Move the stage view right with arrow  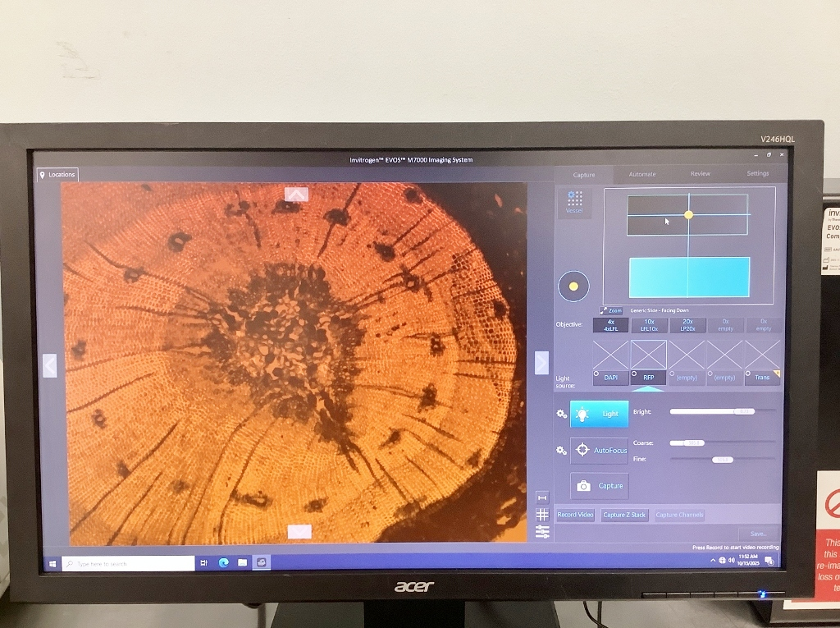coord(541,362)
